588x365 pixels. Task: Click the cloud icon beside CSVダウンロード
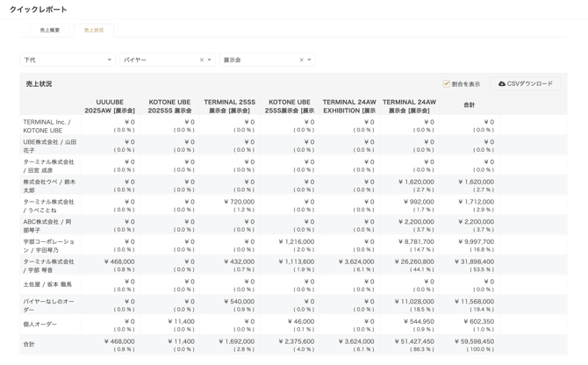[x=502, y=83]
